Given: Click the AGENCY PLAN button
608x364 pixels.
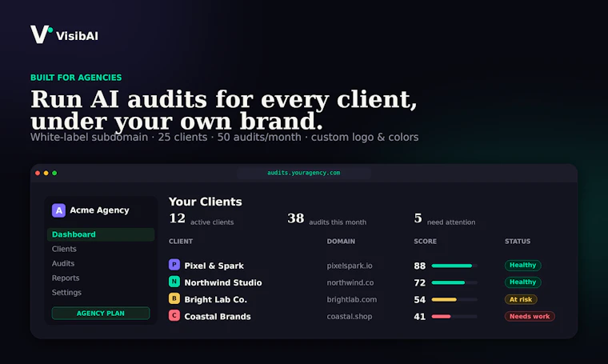Looking at the screenshot, I should coord(101,314).
